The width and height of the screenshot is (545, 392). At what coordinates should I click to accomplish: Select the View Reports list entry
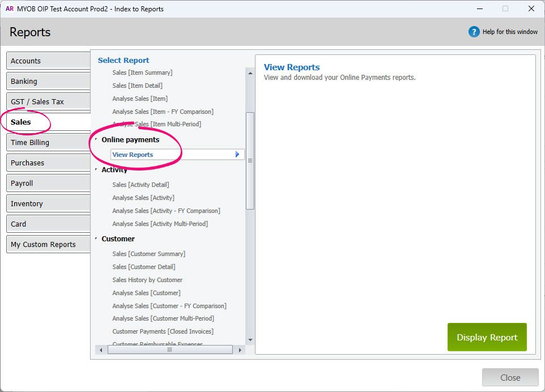[x=133, y=155]
